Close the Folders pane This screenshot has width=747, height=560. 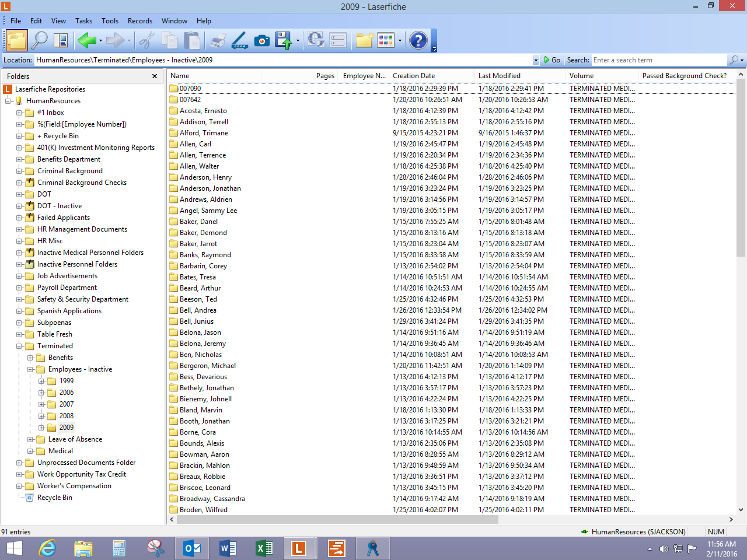click(155, 76)
